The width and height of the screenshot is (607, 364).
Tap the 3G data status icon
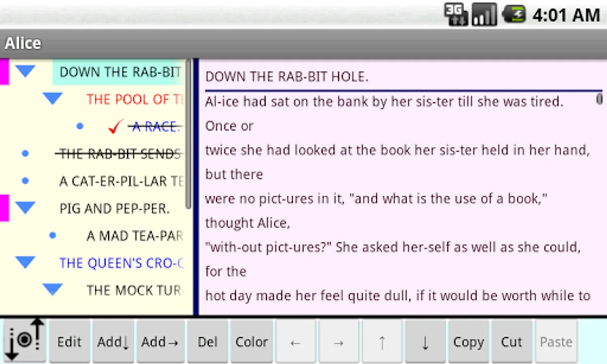coord(456,15)
